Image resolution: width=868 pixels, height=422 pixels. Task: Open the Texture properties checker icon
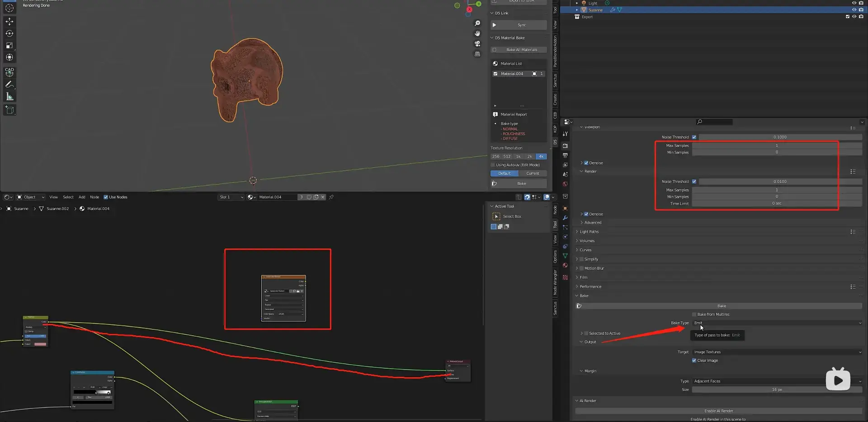click(x=565, y=277)
